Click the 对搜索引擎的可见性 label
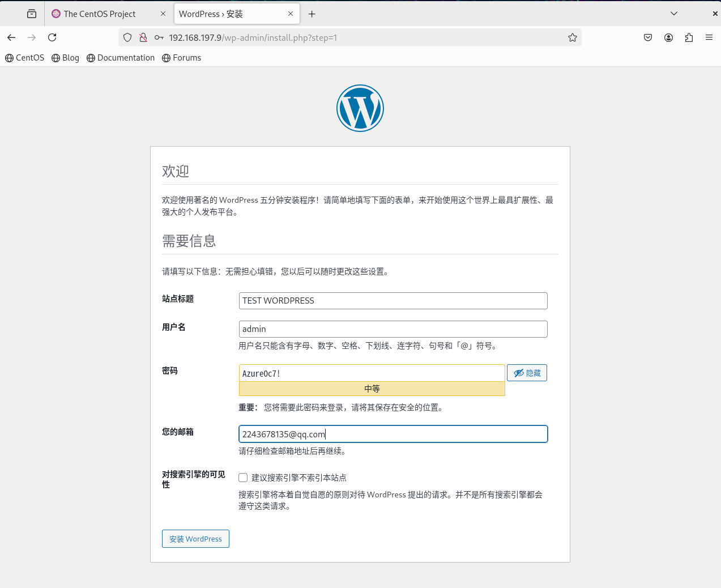The image size is (721, 588). (194, 479)
